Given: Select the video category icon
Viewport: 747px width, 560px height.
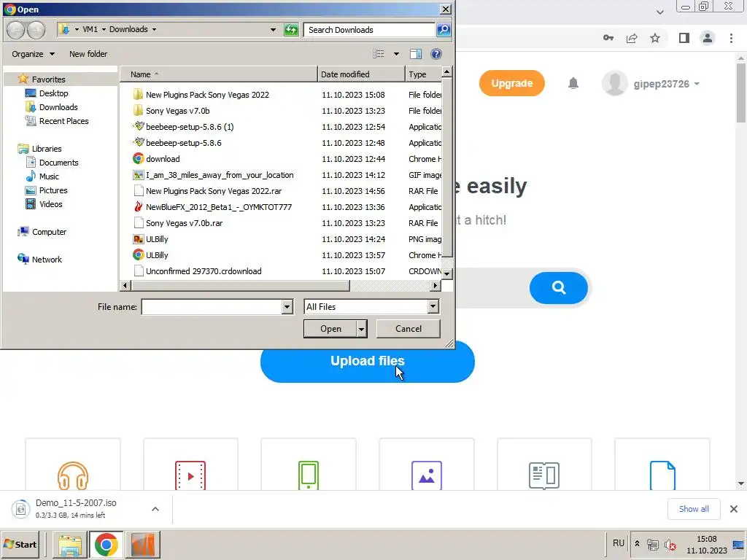Looking at the screenshot, I should 190,475.
